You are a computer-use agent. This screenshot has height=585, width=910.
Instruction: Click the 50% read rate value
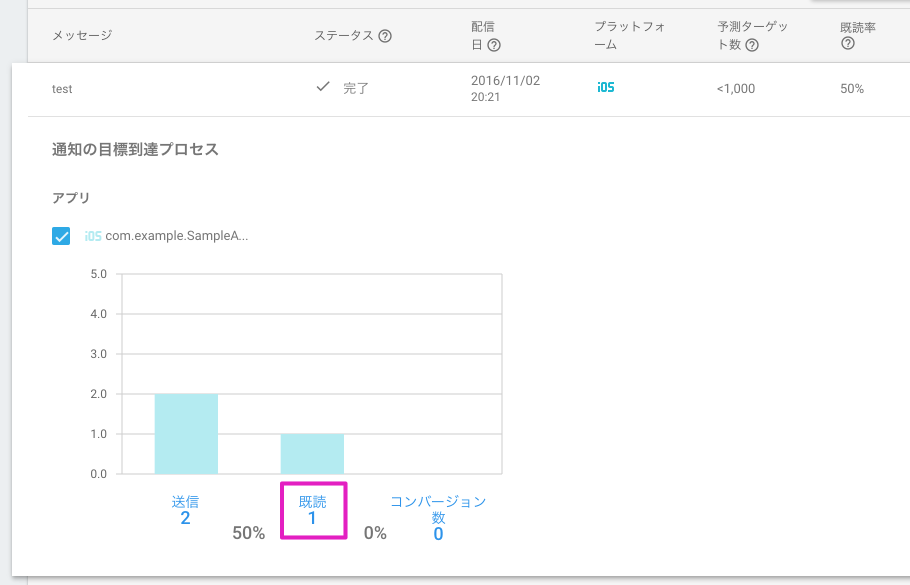tap(852, 89)
